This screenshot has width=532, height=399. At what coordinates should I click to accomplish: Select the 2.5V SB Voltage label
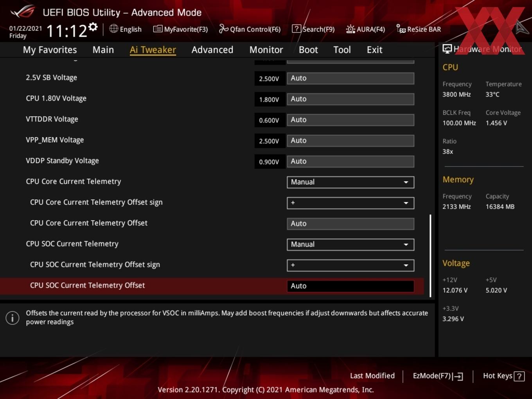click(x=51, y=77)
